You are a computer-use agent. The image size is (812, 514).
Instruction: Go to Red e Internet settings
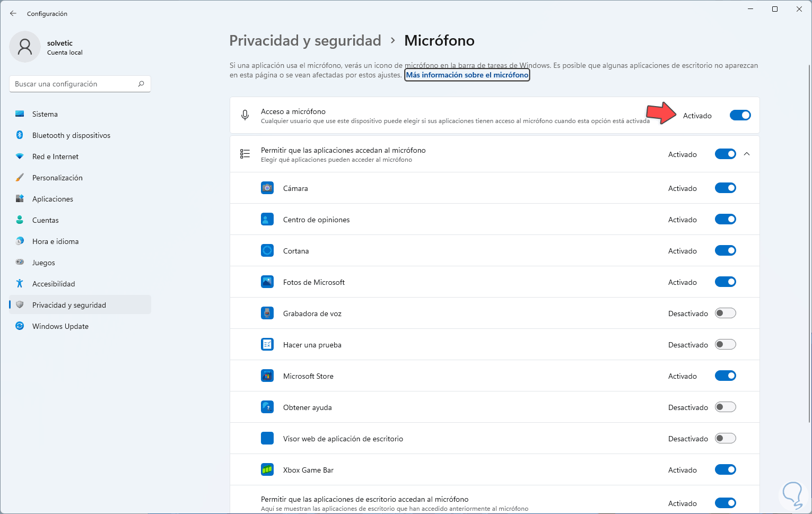[x=80, y=156]
